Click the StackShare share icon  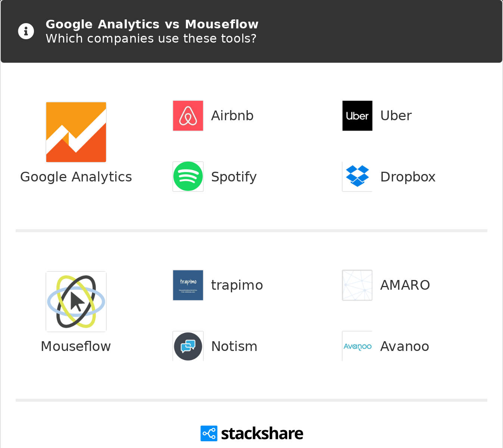pyautogui.click(x=209, y=433)
